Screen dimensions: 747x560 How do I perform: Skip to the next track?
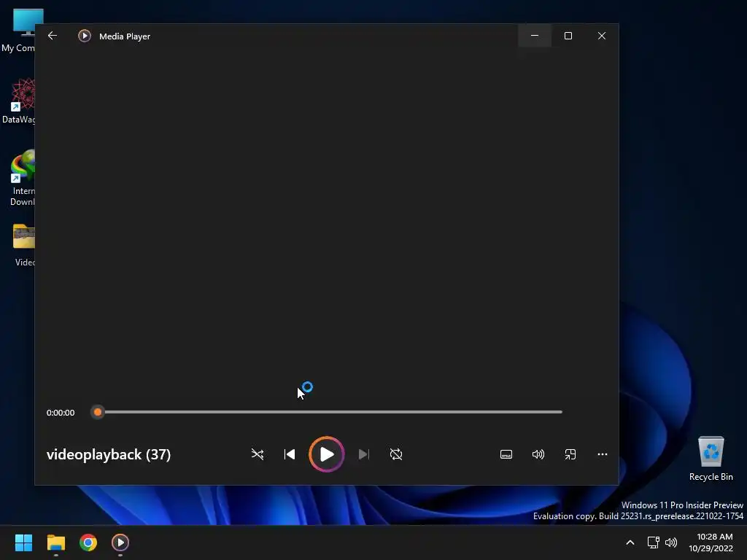(363, 454)
